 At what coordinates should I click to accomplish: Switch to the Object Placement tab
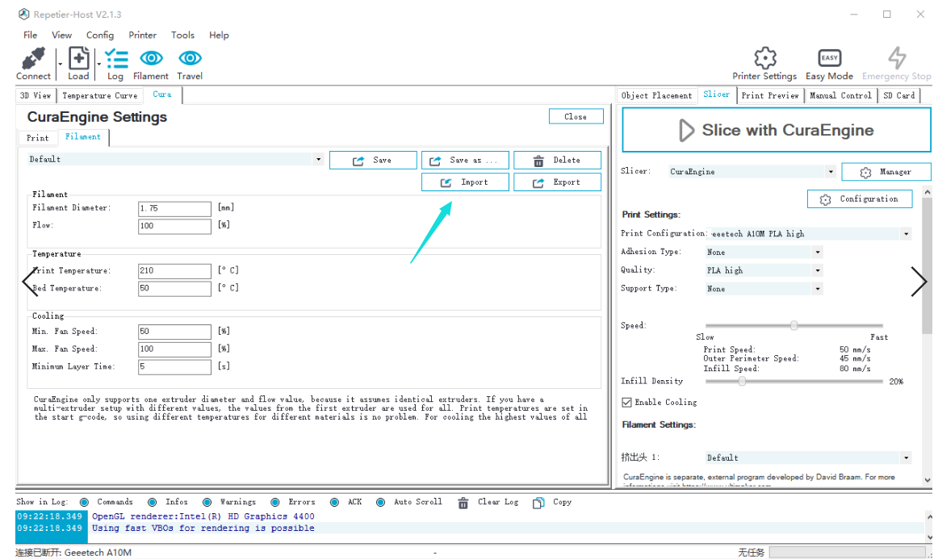pos(656,96)
